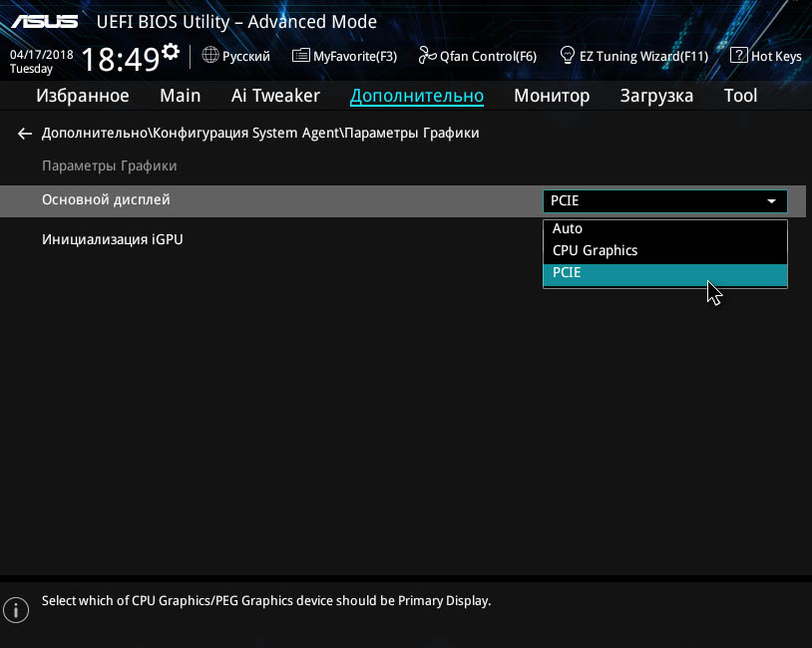Viewport: 812px width, 648px height.
Task: Open the Загрузка tab
Action: (656, 96)
